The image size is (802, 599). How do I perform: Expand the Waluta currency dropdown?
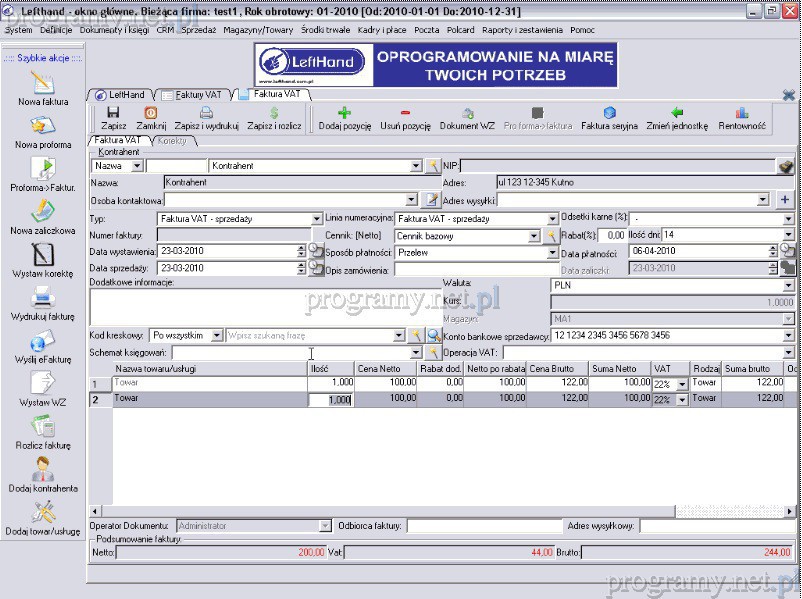coord(789,285)
